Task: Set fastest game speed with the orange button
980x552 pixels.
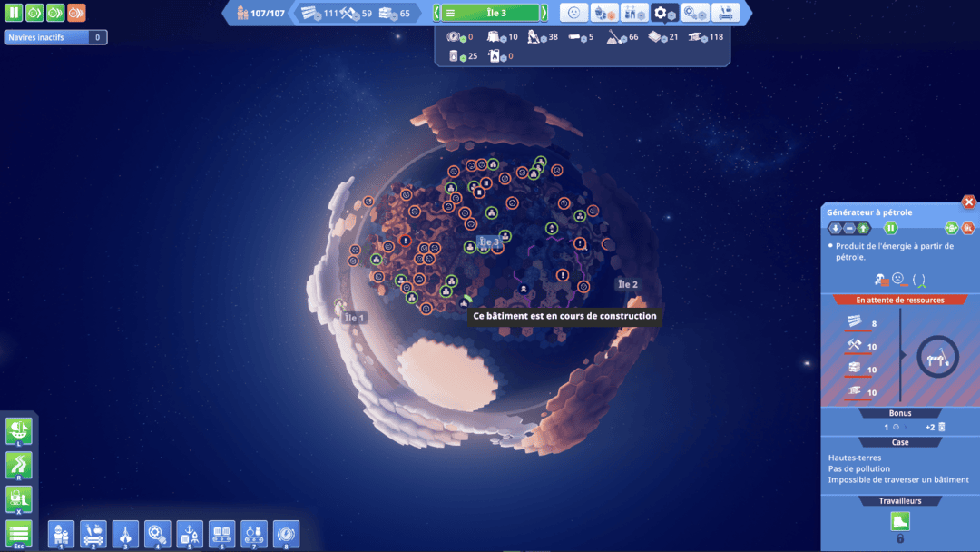Action: pos(76,13)
